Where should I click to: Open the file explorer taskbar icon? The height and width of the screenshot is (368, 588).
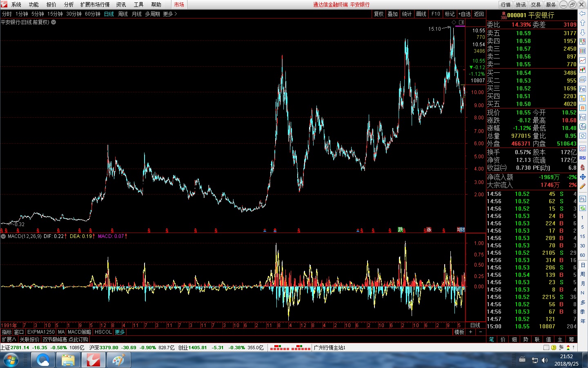(x=68, y=360)
